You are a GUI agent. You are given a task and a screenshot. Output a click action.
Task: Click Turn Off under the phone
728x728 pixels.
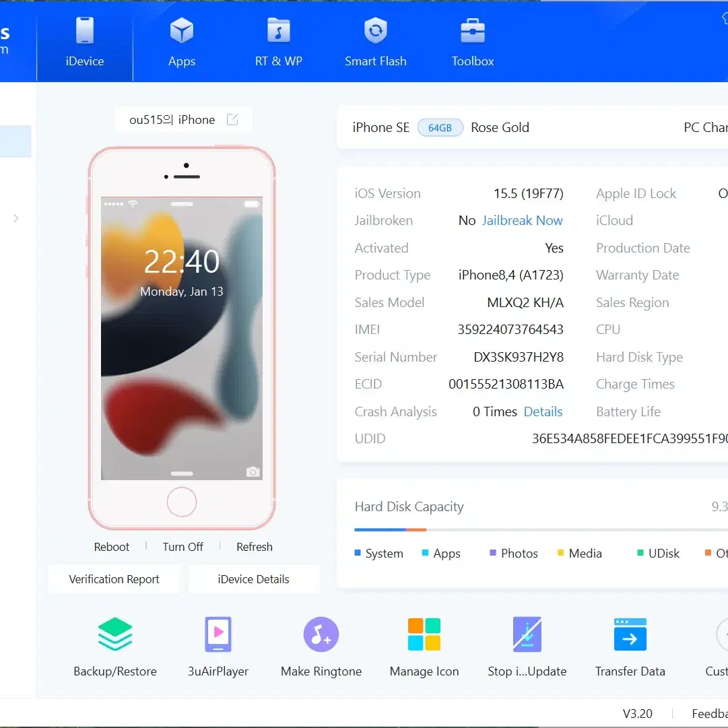[183, 547]
